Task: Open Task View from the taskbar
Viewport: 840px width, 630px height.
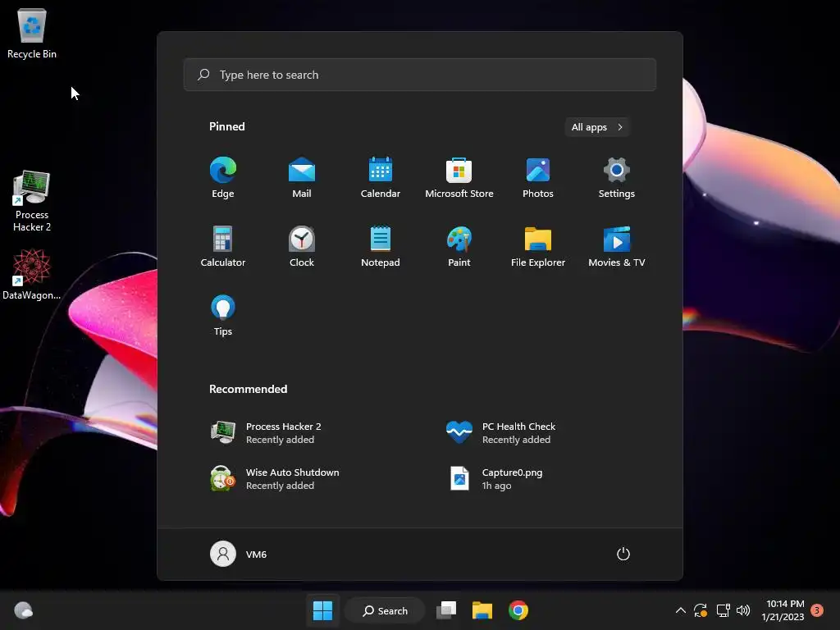Action: (446, 610)
